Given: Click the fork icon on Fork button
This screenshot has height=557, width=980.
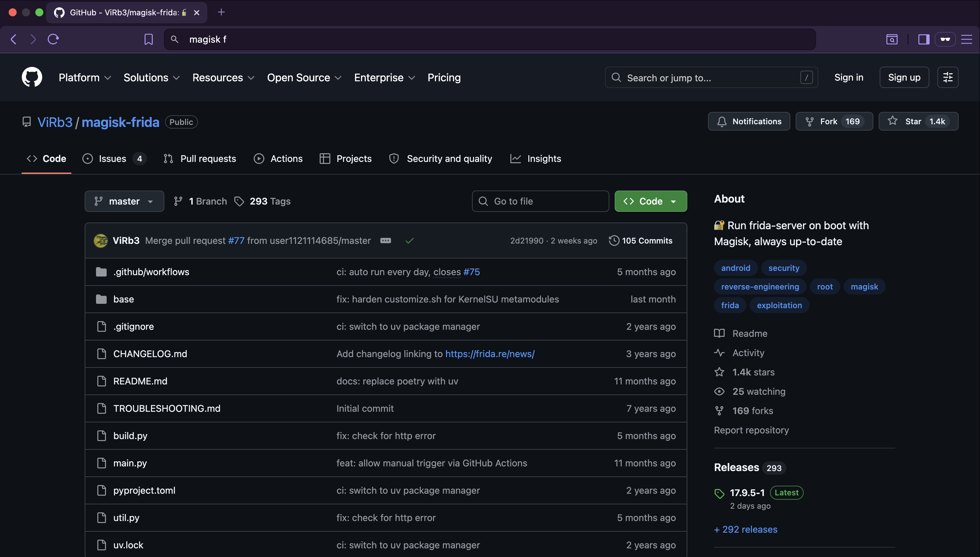Looking at the screenshot, I should pyautogui.click(x=809, y=122).
